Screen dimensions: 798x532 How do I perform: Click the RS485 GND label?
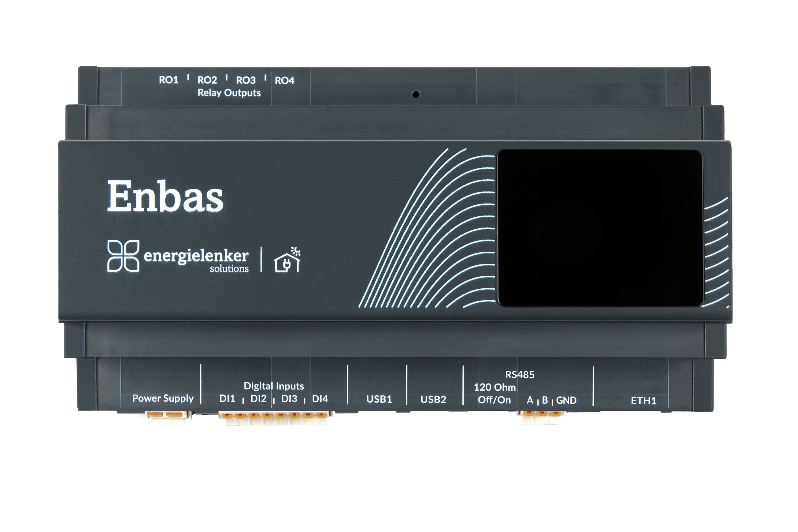pyautogui.click(x=566, y=401)
